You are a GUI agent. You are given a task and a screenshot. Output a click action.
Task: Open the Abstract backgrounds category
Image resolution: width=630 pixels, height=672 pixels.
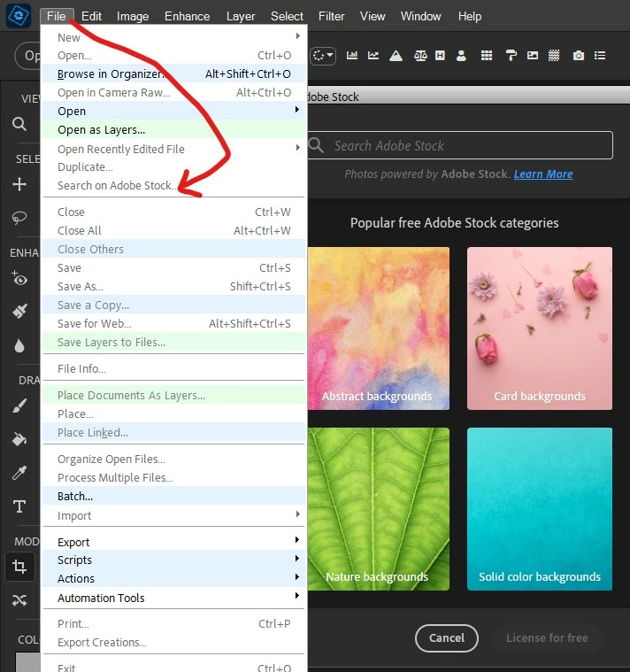pyautogui.click(x=378, y=328)
